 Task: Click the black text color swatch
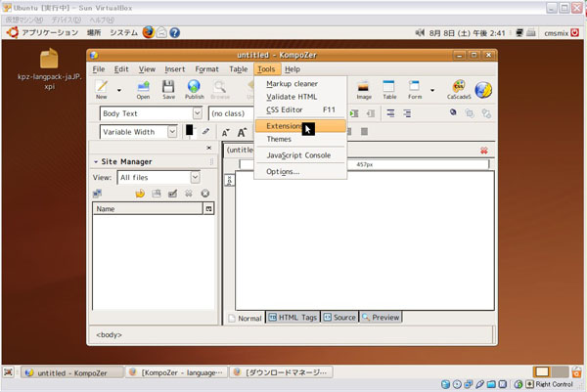click(x=189, y=130)
